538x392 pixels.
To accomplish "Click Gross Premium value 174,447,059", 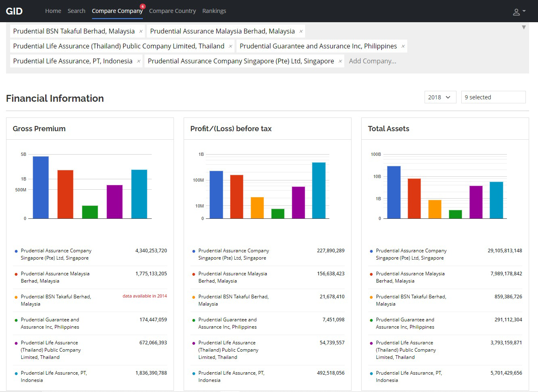I will [x=153, y=320].
